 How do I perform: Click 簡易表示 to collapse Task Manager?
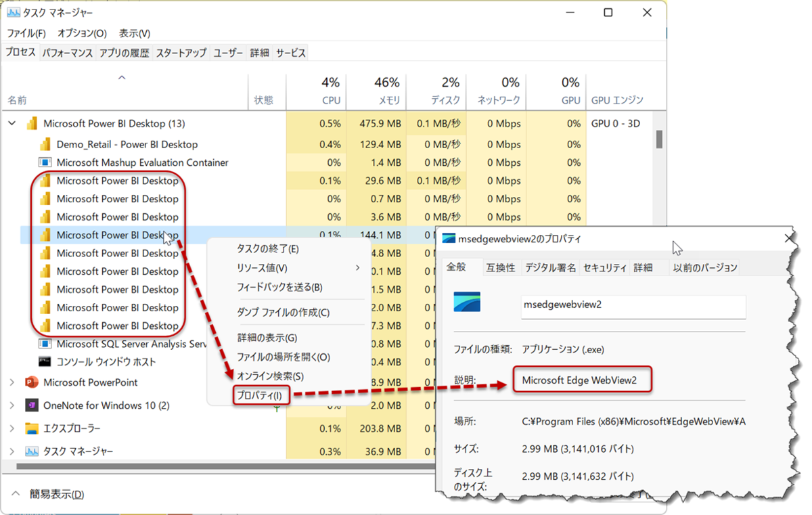[x=57, y=495]
